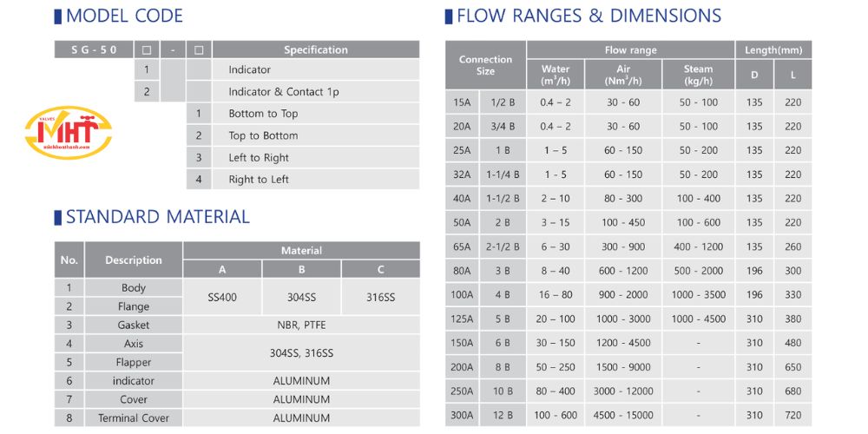The image size is (868, 434).
Task: Click the 720 length value for 300A
Action: pos(792,415)
